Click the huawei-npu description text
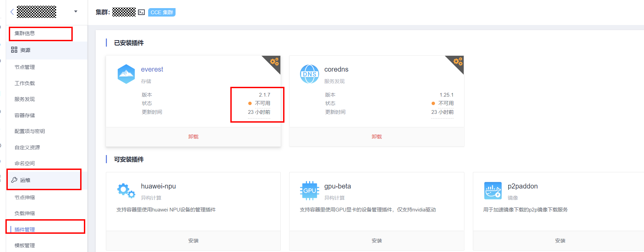Screen dimensions: 644x252 [166, 210]
